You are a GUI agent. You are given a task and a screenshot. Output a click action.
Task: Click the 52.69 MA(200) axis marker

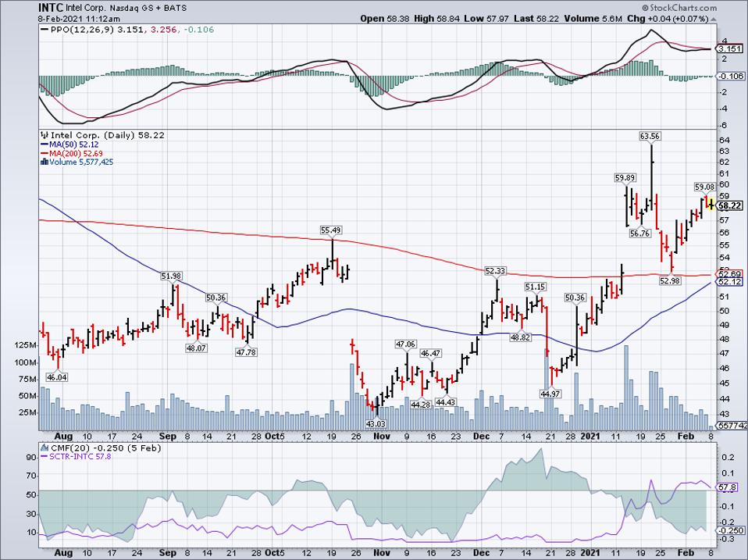click(x=730, y=274)
